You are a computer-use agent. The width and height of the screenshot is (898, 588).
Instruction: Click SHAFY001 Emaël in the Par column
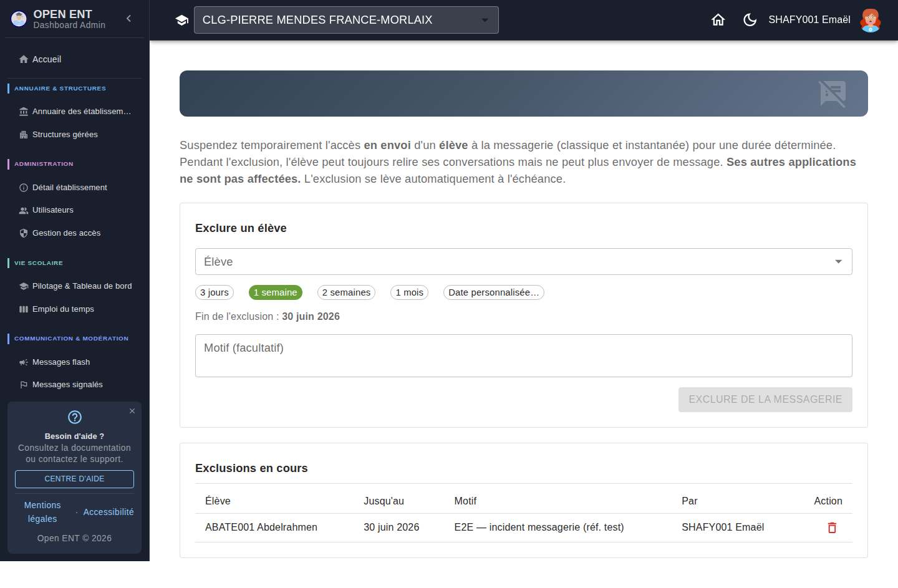pos(723,528)
